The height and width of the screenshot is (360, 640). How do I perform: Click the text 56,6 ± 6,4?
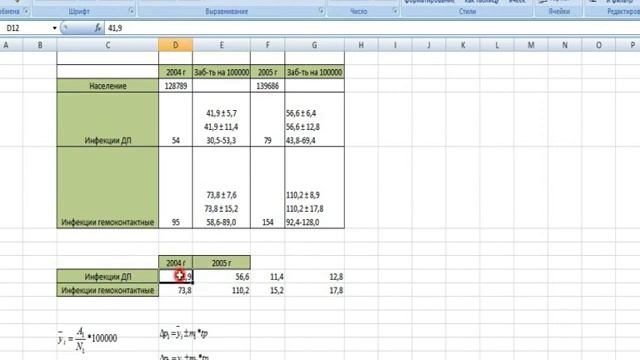[301, 113]
